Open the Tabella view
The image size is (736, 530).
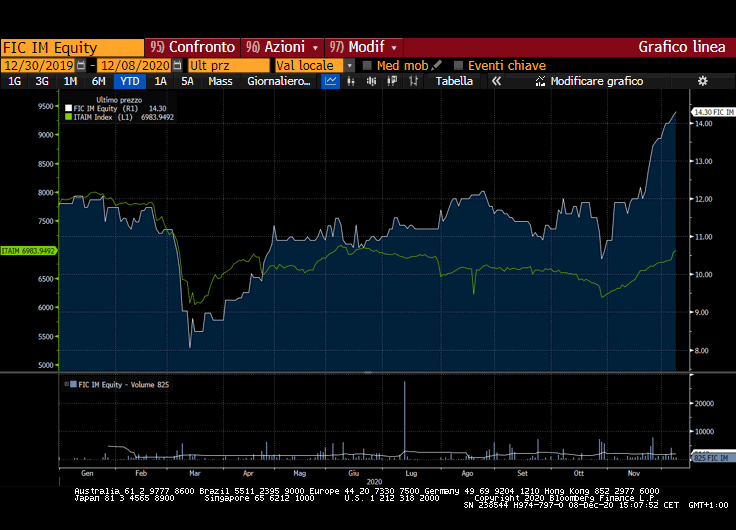(454, 81)
